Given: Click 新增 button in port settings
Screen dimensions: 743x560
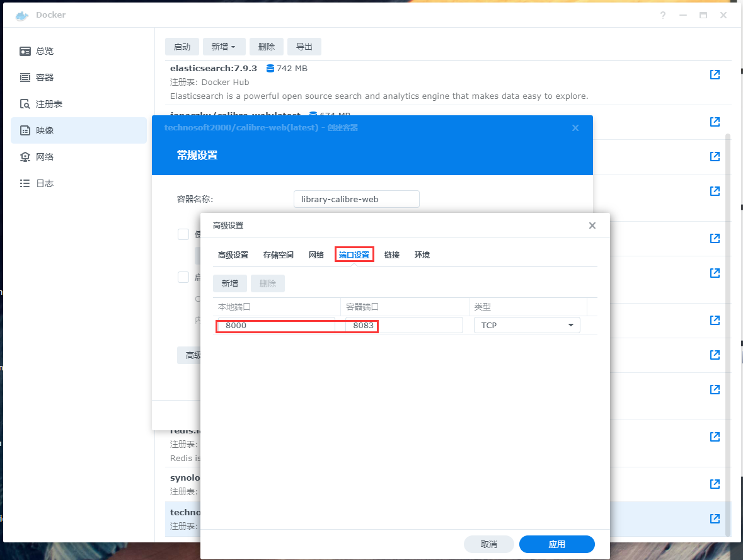Looking at the screenshot, I should (230, 283).
